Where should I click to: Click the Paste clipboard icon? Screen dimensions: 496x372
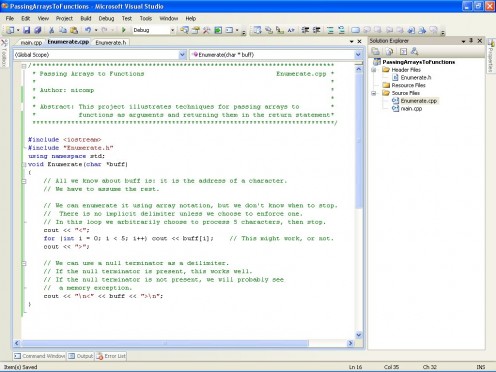tap(74, 30)
